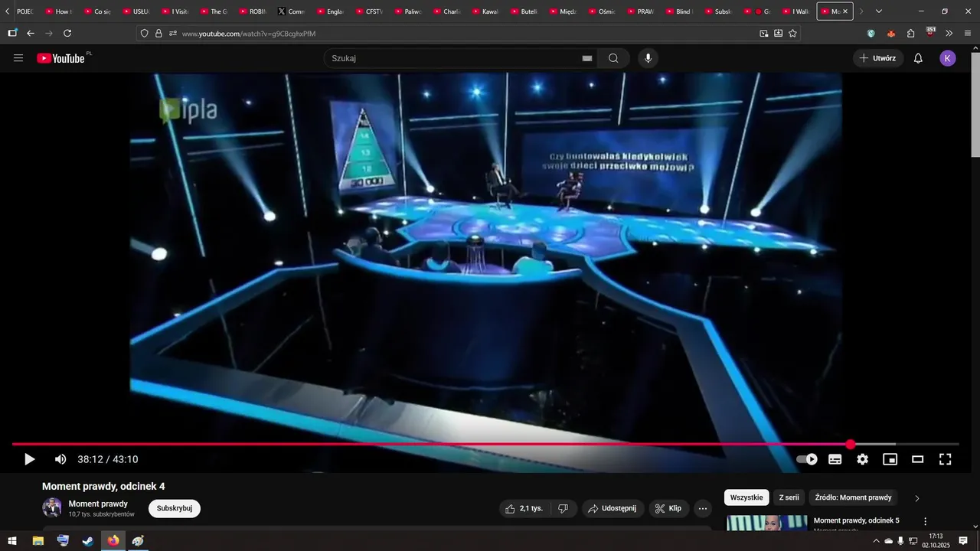Click the progress bar scrubber handle
This screenshot has height=551, width=980.
pos(851,444)
